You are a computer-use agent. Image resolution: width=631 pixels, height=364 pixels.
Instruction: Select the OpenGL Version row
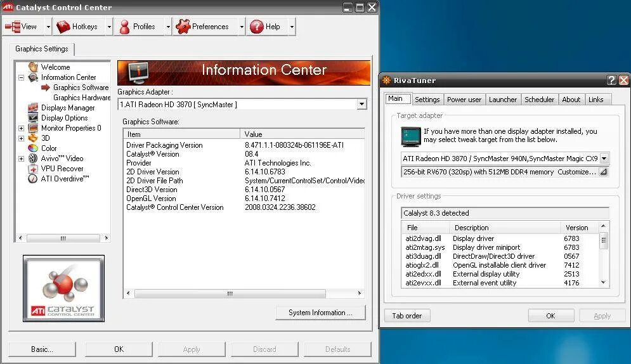click(x=244, y=198)
